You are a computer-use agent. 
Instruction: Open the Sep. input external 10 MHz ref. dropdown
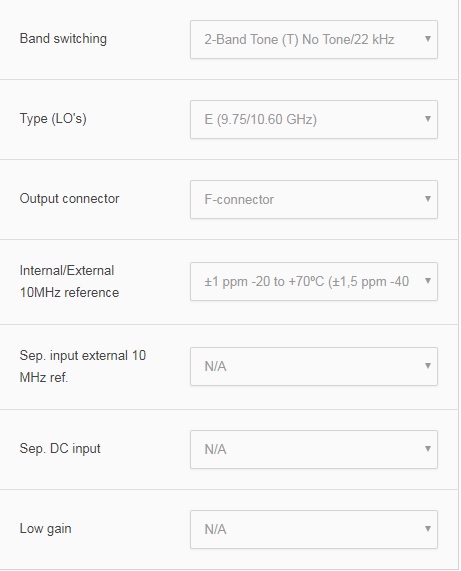pos(314,366)
